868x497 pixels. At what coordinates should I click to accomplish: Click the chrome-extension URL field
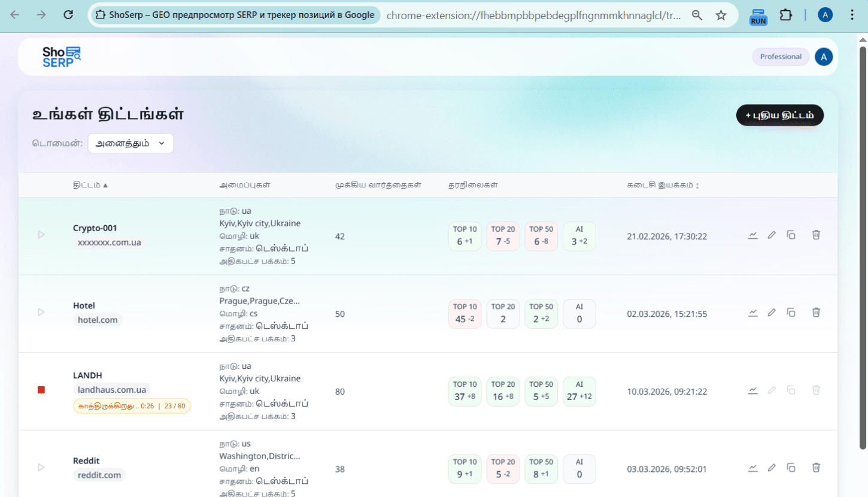(x=534, y=15)
